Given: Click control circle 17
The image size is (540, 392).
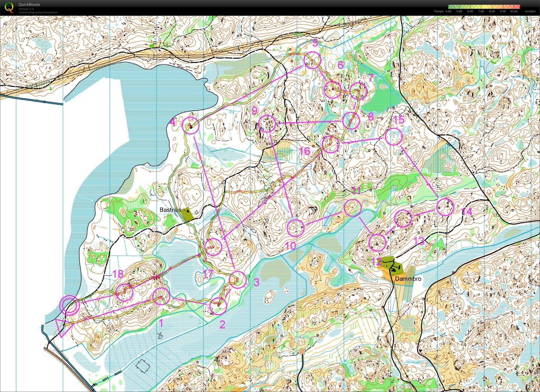Looking at the screenshot, I should (213, 247).
